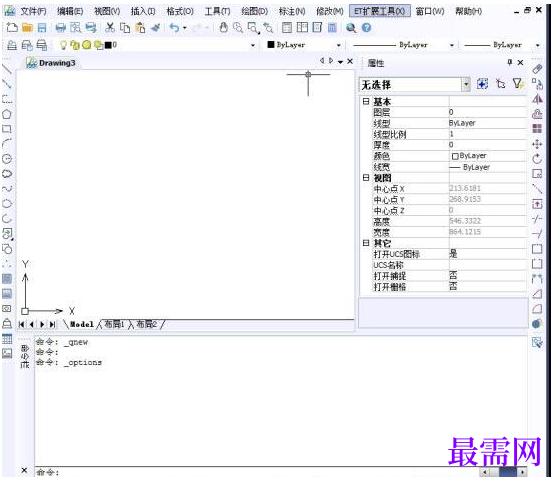
Task: Toggle layer freeze sun icon
Action: [86, 45]
